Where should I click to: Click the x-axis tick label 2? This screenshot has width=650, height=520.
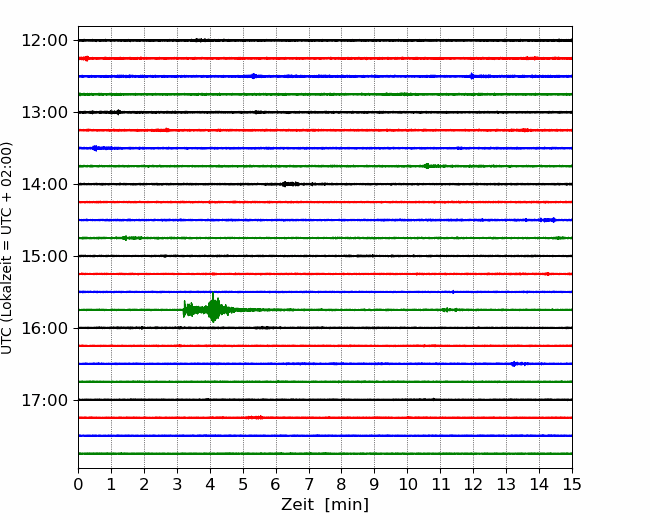tap(144, 484)
